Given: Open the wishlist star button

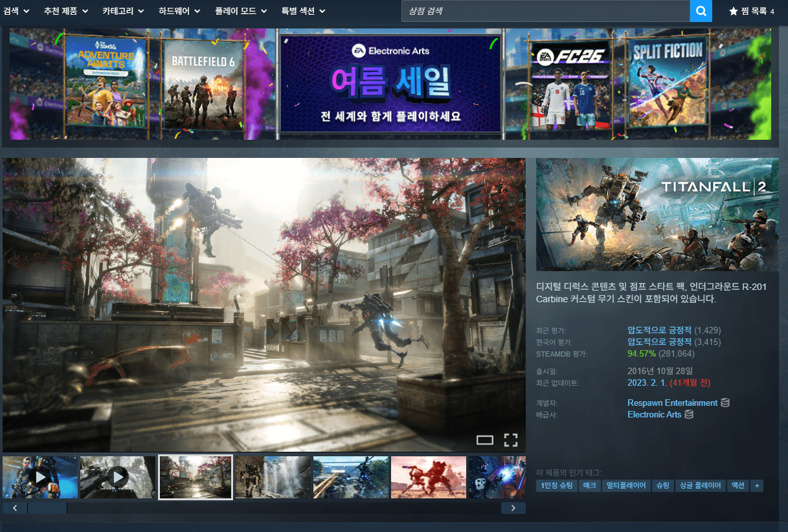Looking at the screenshot, I should 751,11.
